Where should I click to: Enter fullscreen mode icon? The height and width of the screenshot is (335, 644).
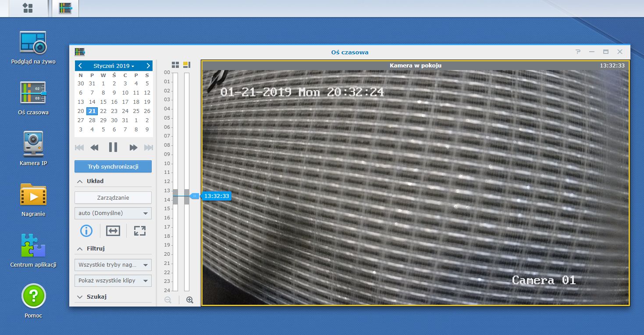pyautogui.click(x=140, y=231)
